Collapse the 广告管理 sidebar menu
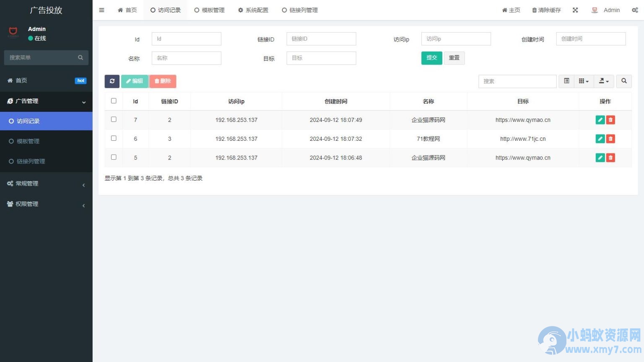The image size is (644, 362). pyautogui.click(x=46, y=101)
